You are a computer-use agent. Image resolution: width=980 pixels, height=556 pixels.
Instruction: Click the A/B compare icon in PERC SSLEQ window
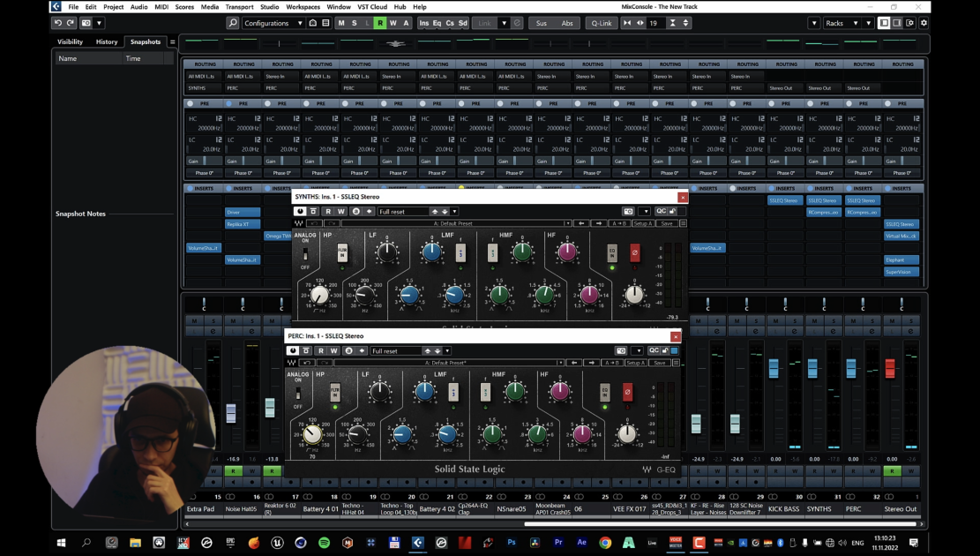click(x=611, y=363)
